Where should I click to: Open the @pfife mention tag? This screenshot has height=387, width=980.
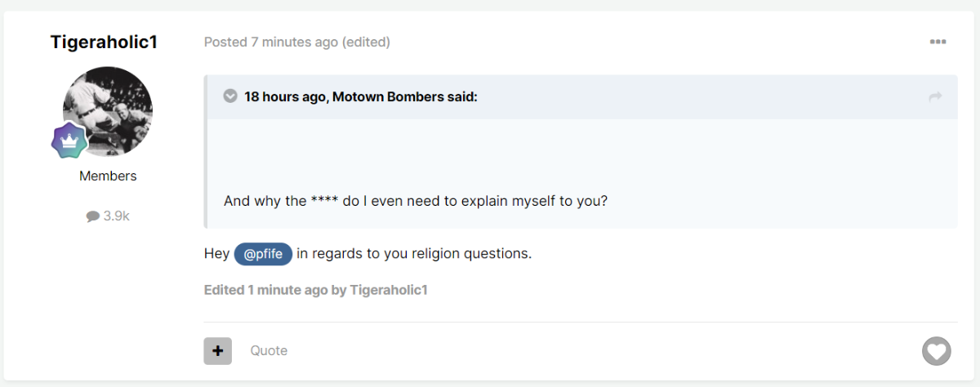tap(263, 254)
